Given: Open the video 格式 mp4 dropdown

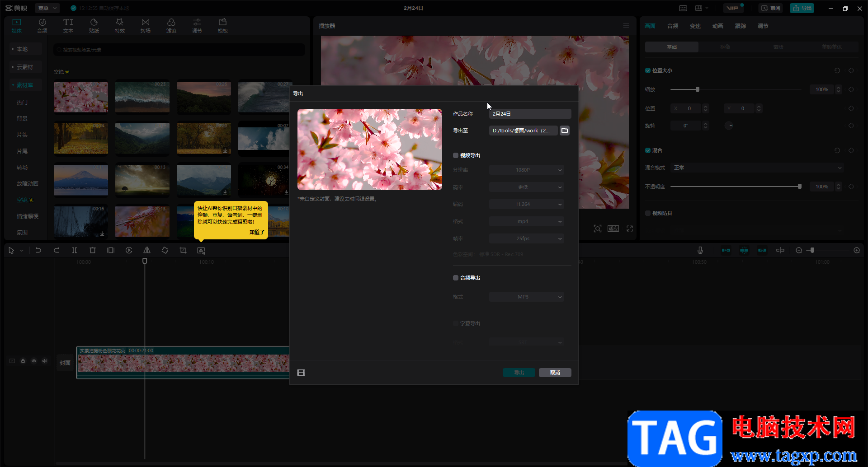Looking at the screenshot, I should click(x=527, y=221).
